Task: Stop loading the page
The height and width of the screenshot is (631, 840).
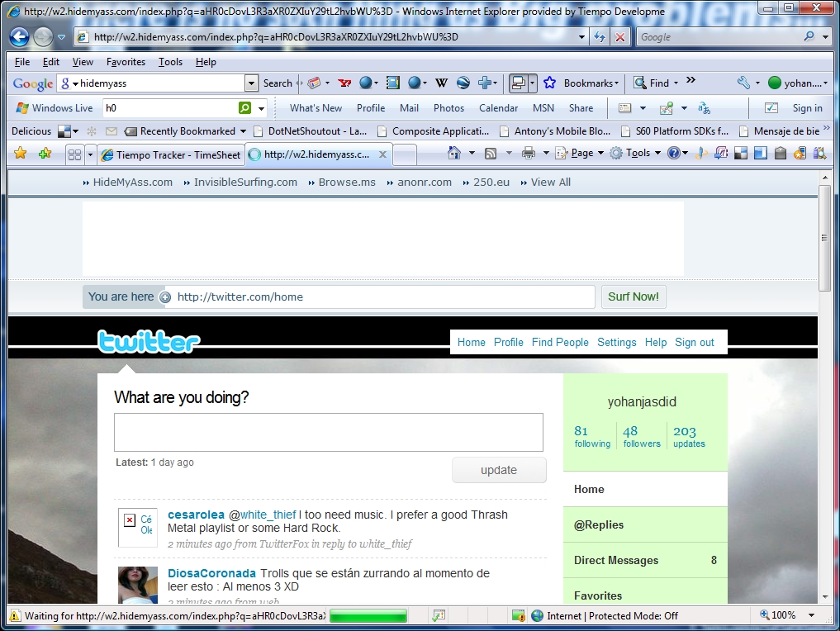Action: pyautogui.click(x=619, y=37)
